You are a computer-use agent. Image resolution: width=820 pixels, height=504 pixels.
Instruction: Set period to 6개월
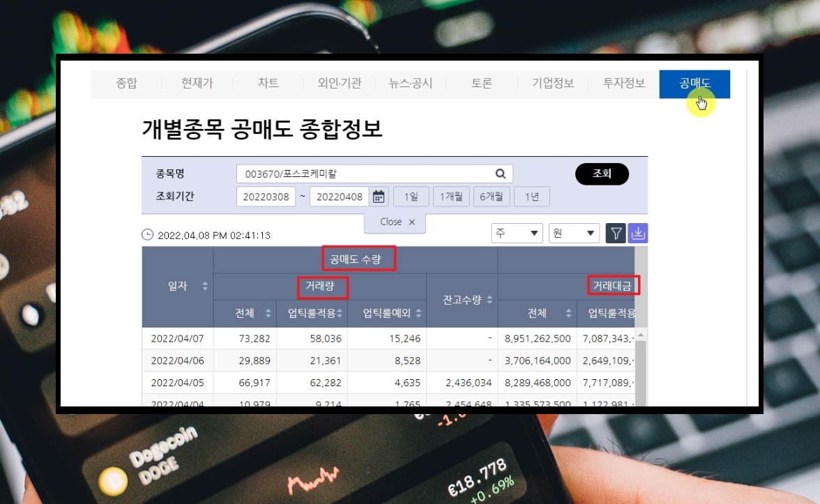coord(492,197)
